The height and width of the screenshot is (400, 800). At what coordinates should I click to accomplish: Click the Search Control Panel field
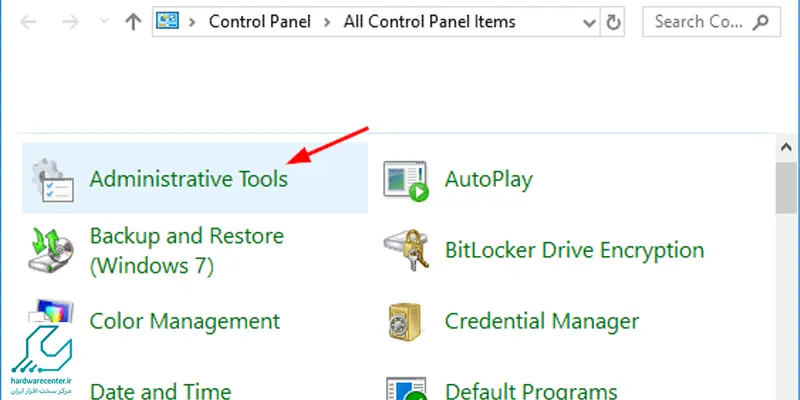coord(711,22)
